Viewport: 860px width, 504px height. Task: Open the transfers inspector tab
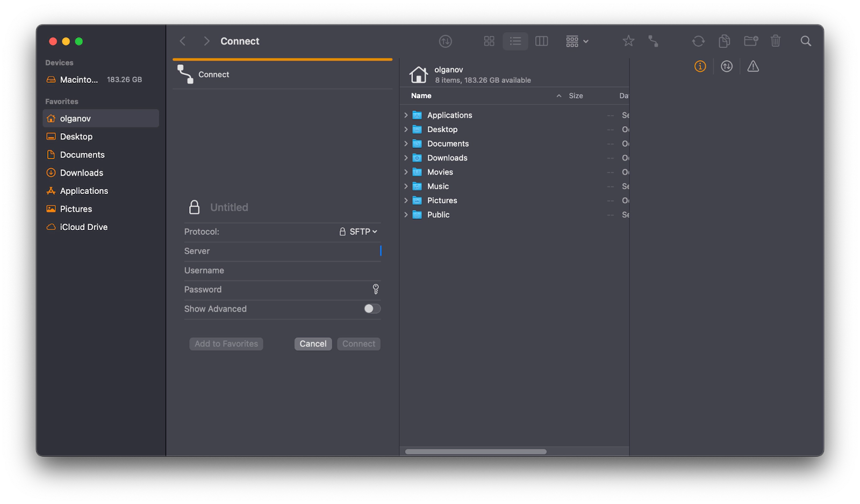[x=727, y=67]
